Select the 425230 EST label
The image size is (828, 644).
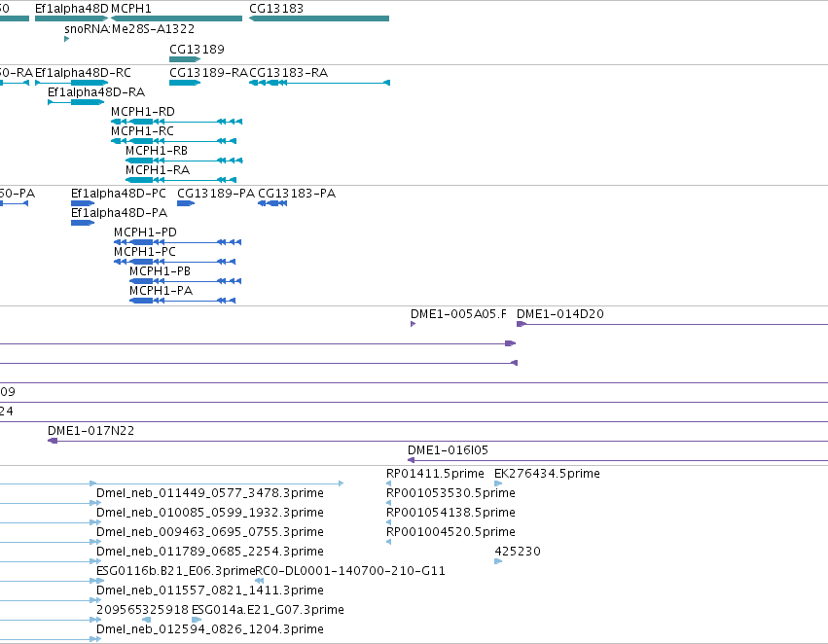pos(518,552)
